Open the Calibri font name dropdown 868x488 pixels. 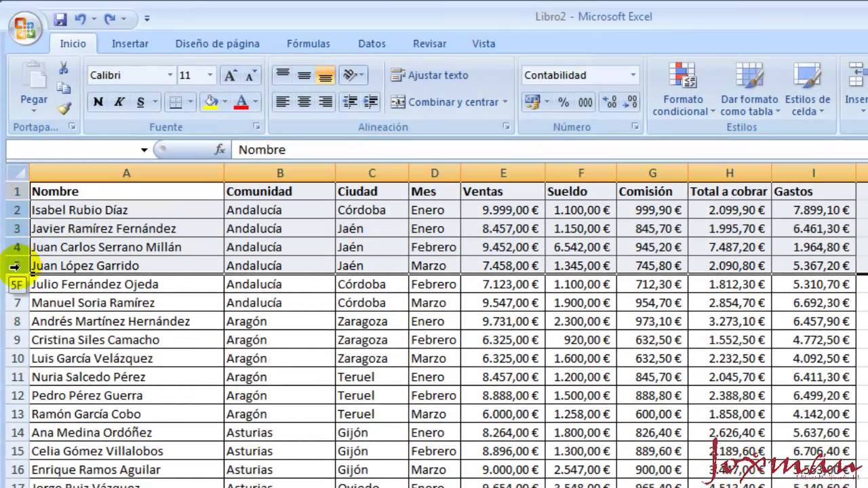[170, 75]
